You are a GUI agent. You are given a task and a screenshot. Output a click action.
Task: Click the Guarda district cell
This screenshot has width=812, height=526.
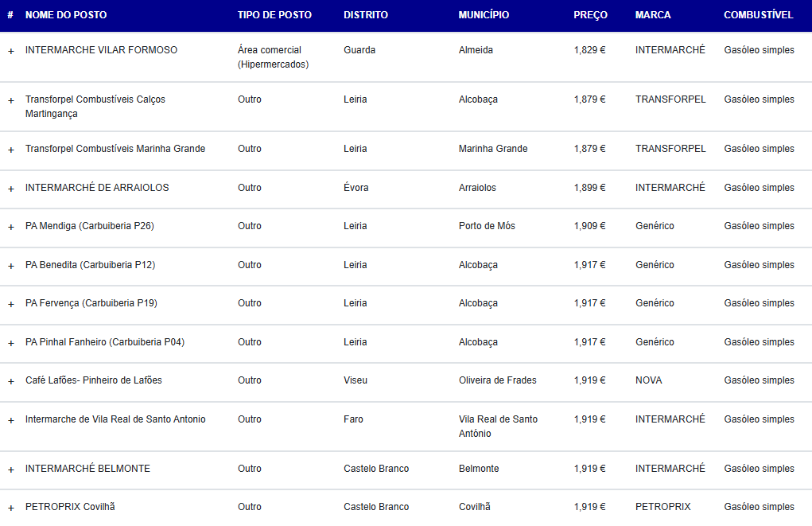coord(359,50)
